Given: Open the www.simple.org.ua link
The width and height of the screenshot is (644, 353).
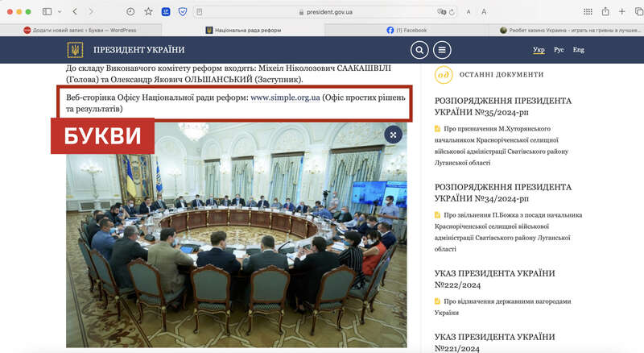Looking at the screenshot, I should pos(285,97).
